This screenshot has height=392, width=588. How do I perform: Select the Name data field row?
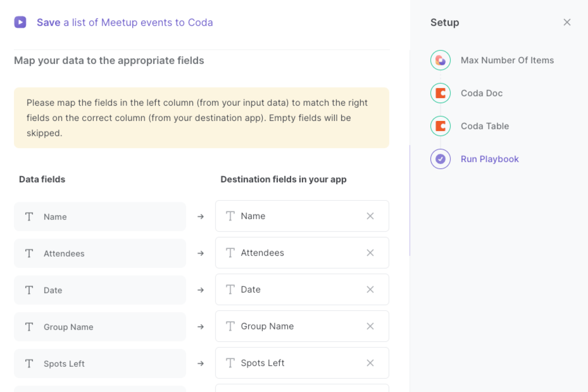(100, 217)
